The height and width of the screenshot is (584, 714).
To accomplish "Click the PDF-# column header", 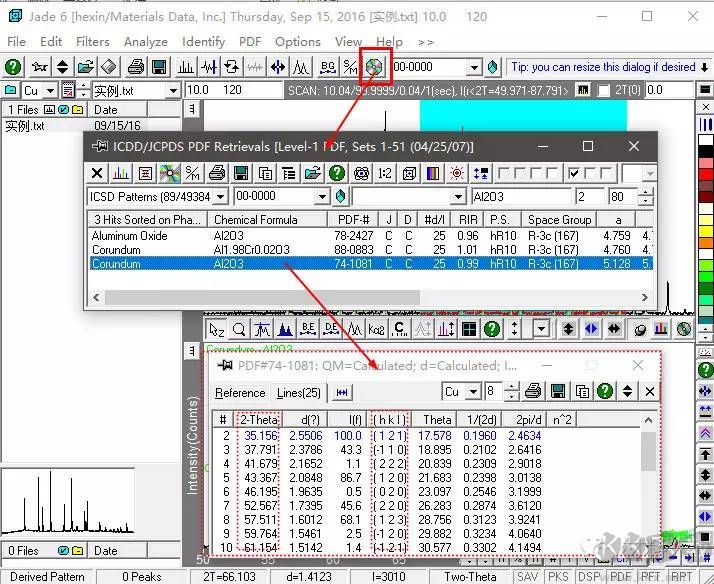I will [353, 220].
